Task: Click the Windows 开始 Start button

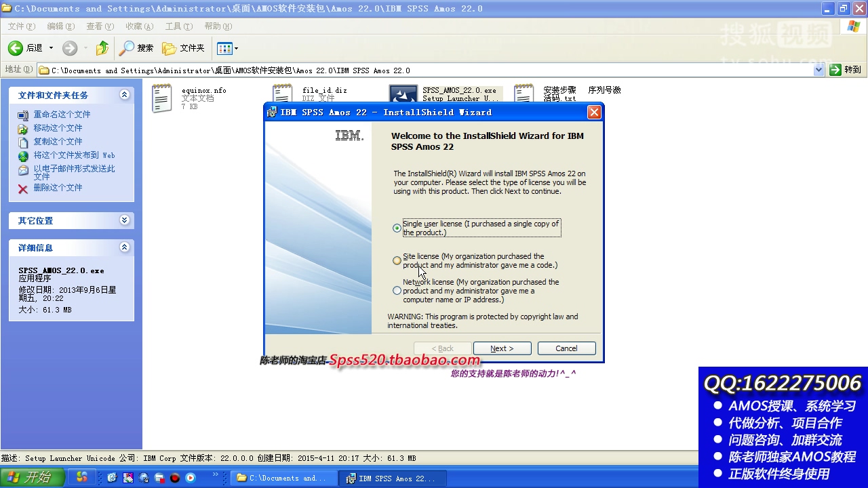Action: click(33, 477)
